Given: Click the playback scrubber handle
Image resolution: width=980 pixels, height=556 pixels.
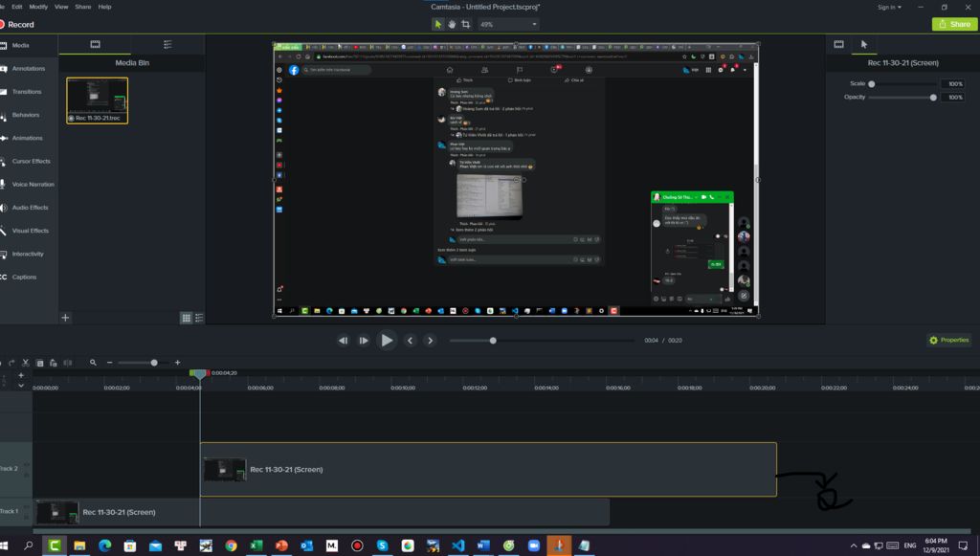Looking at the screenshot, I should pos(493,341).
